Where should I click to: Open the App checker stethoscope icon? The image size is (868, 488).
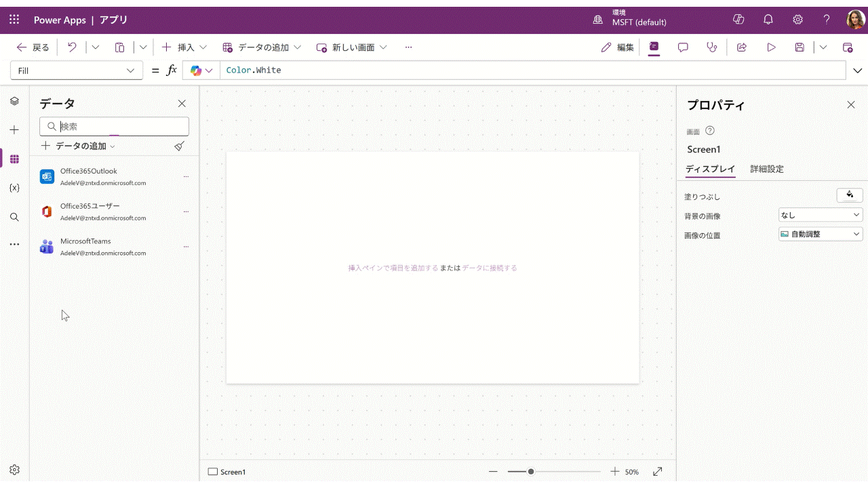[711, 47]
